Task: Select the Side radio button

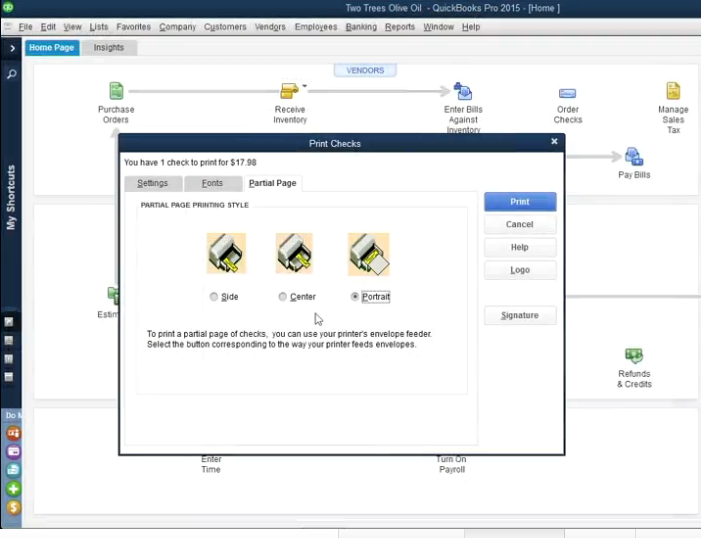Action: [x=214, y=297]
